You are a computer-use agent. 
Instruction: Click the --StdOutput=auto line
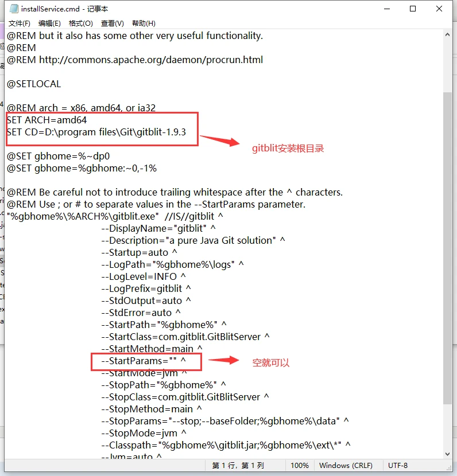(x=146, y=301)
